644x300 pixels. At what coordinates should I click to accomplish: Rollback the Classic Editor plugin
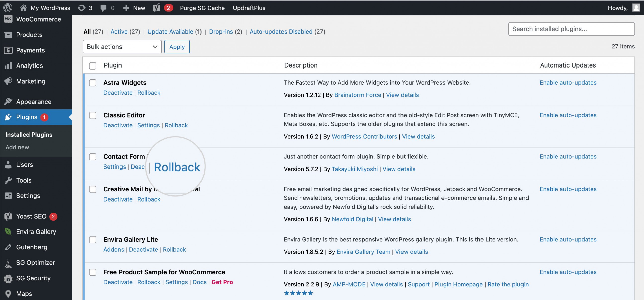tap(176, 125)
